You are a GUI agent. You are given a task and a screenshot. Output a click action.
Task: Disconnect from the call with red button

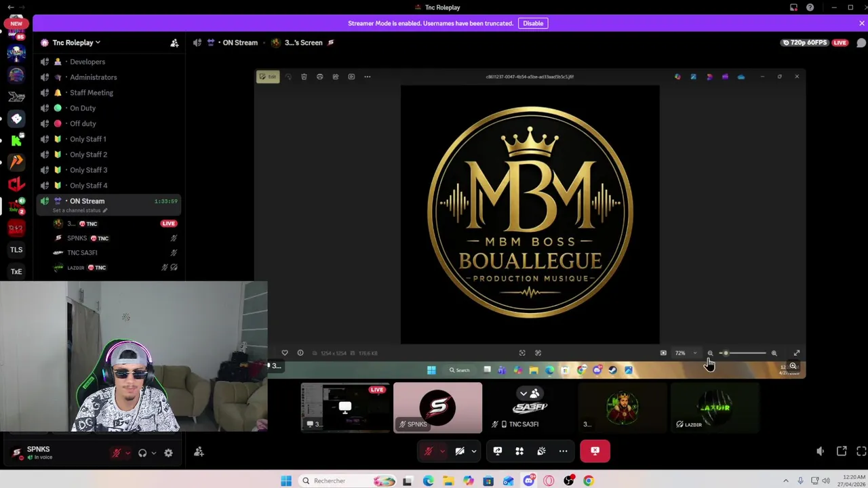point(595,451)
